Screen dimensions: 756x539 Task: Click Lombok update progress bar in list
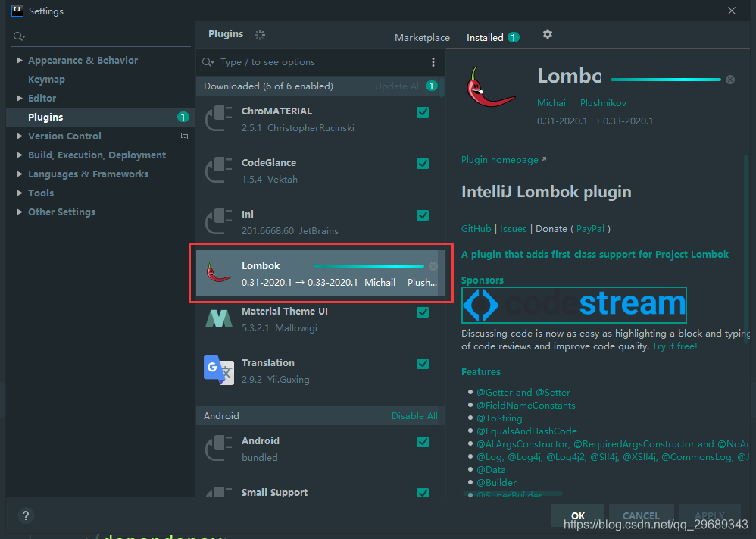pyautogui.click(x=369, y=266)
